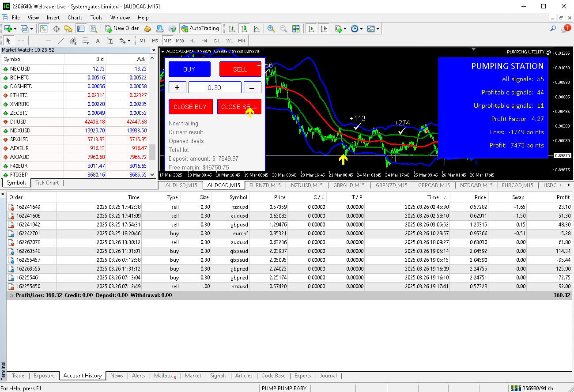Select the Trendline drawing tool
The height and width of the screenshot is (392, 574).
click(61, 41)
